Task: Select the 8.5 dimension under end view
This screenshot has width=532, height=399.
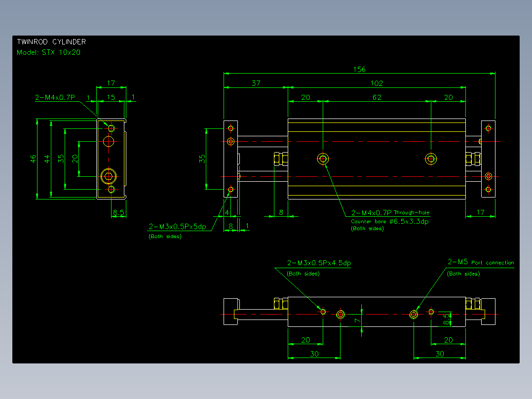Action: tap(119, 212)
